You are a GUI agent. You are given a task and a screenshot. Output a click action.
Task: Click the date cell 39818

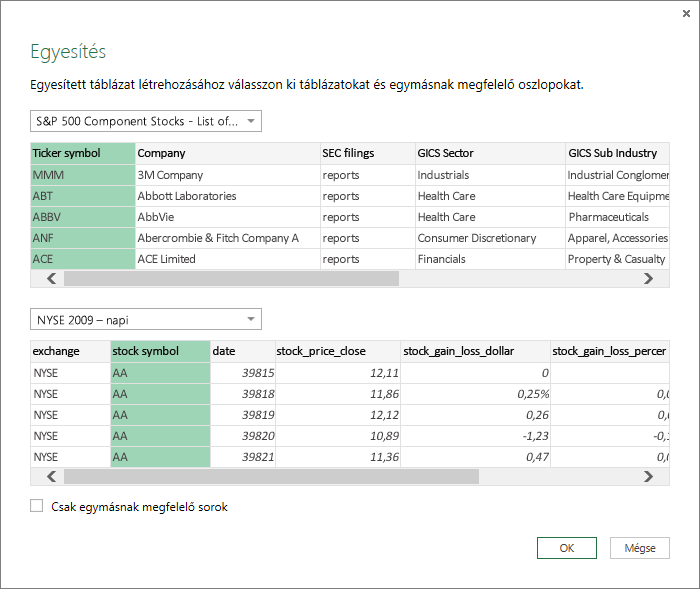[x=243, y=394]
